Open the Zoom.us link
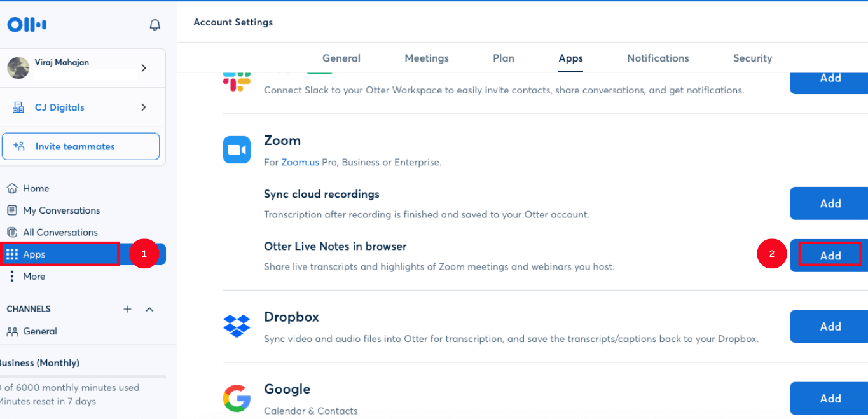 tap(300, 162)
